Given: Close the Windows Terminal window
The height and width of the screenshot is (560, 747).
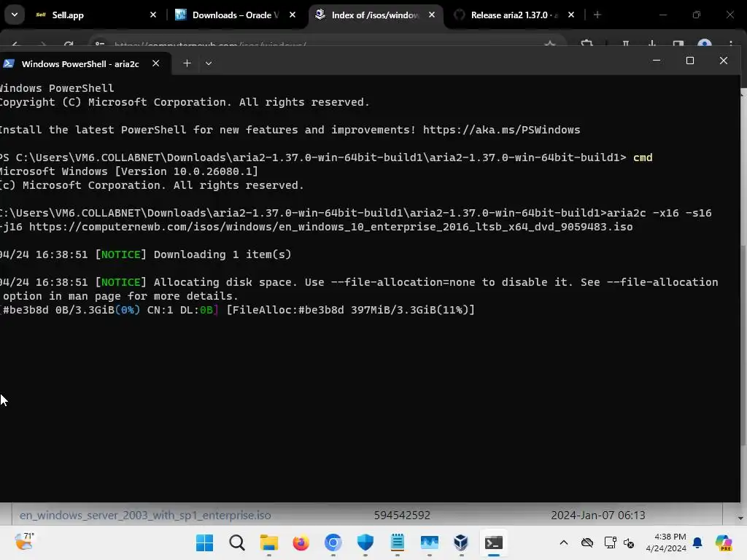Looking at the screenshot, I should click(x=723, y=61).
